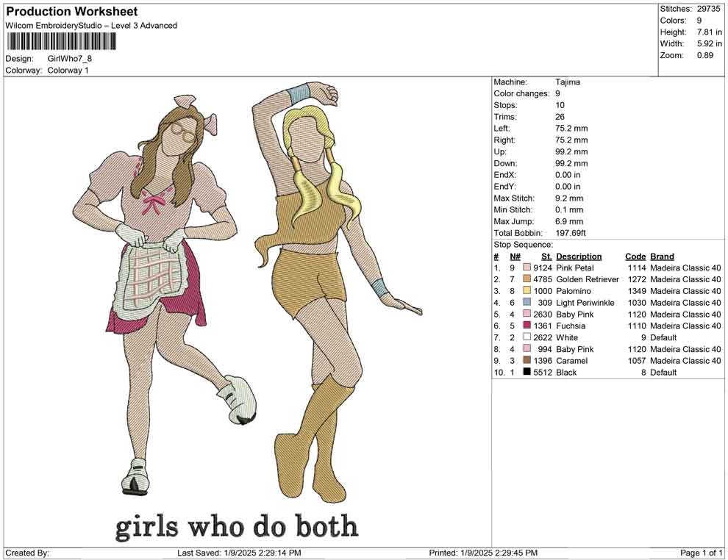Sort by the Code column header

(x=635, y=256)
